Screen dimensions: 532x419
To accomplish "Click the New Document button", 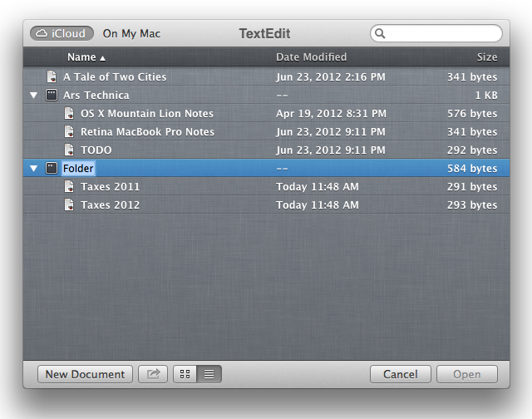I will (85, 374).
